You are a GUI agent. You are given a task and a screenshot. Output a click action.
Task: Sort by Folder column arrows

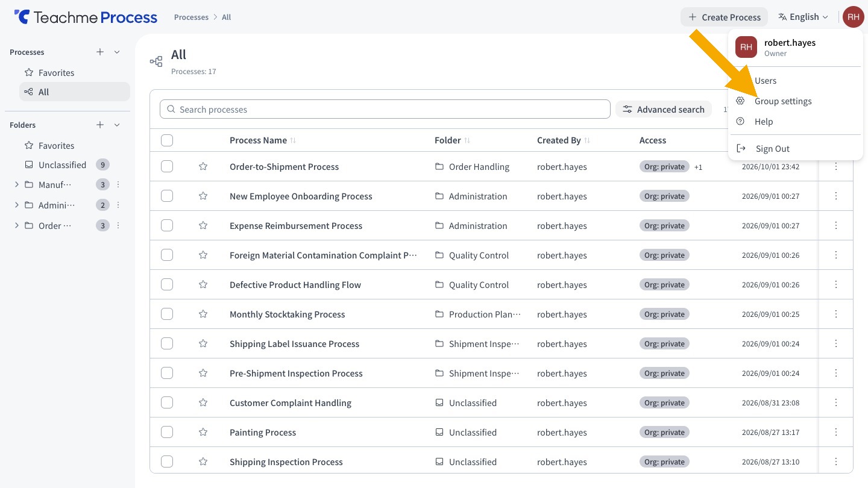tap(467, 140)
